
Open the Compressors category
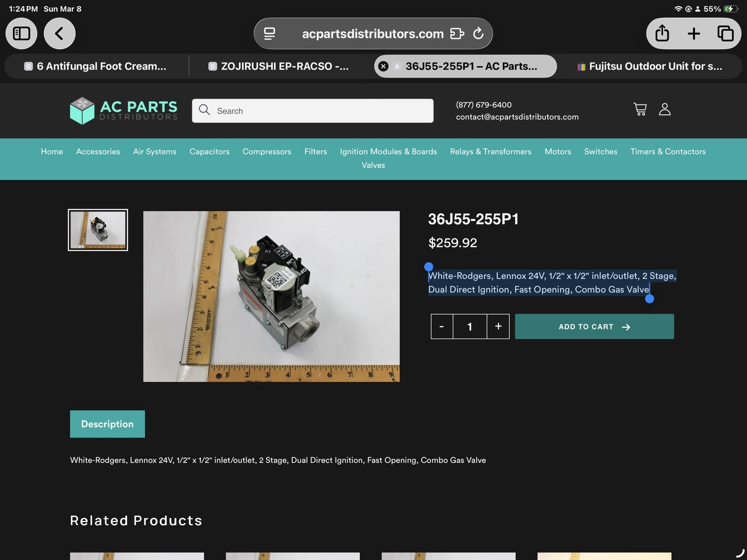click(267, 151)
